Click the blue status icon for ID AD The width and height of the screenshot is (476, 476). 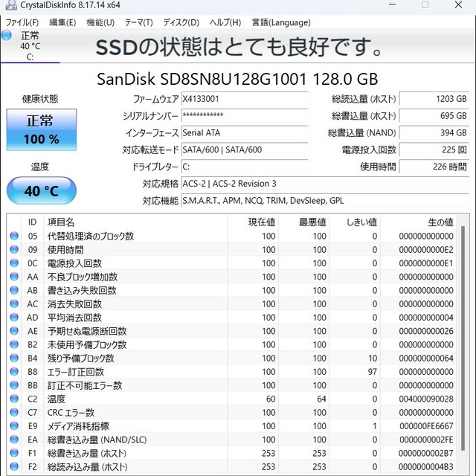tap(14, 318)
